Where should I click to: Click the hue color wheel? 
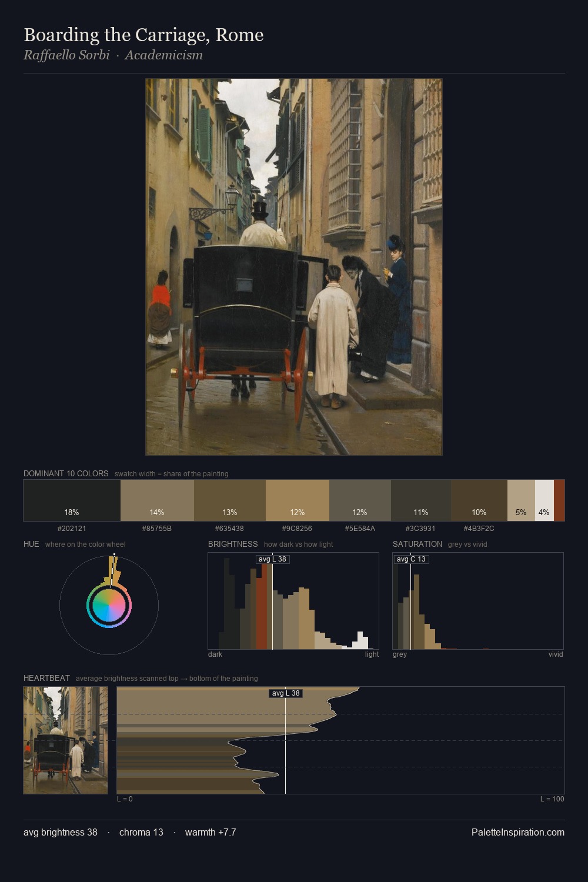click(x=109, y=605)
